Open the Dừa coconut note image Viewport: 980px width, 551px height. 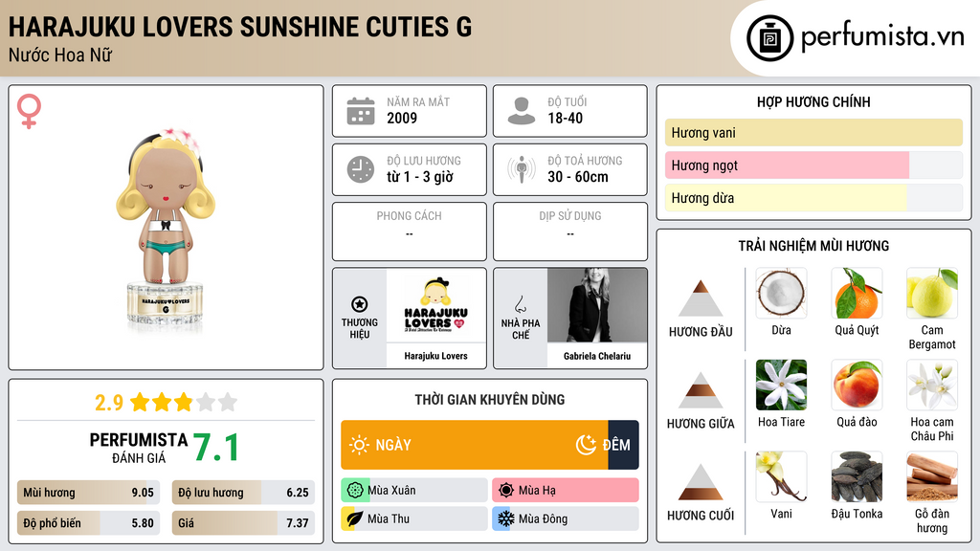(781, 293)
